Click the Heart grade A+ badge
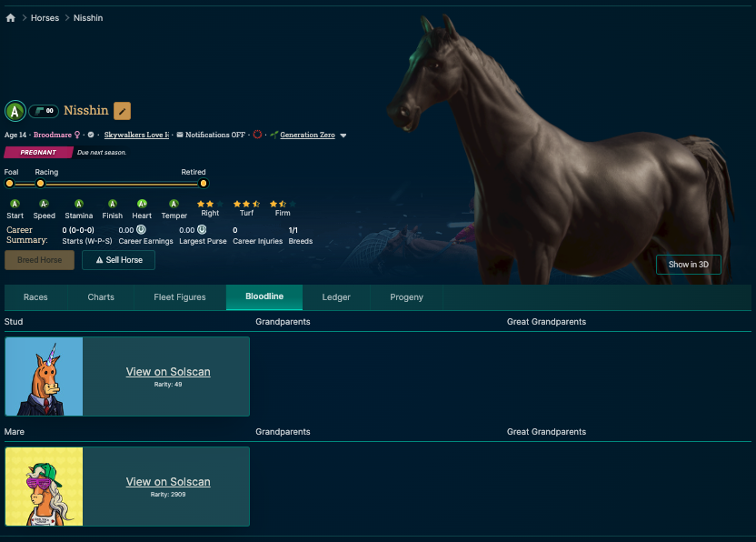The width and height of the screenshot is (756, 542). (142, 204)
